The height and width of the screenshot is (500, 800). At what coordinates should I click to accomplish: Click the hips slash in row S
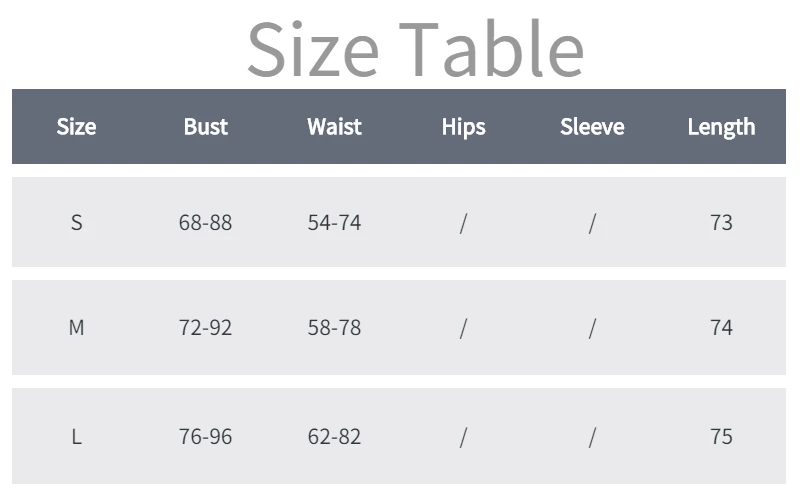click(x=463, y=223)
